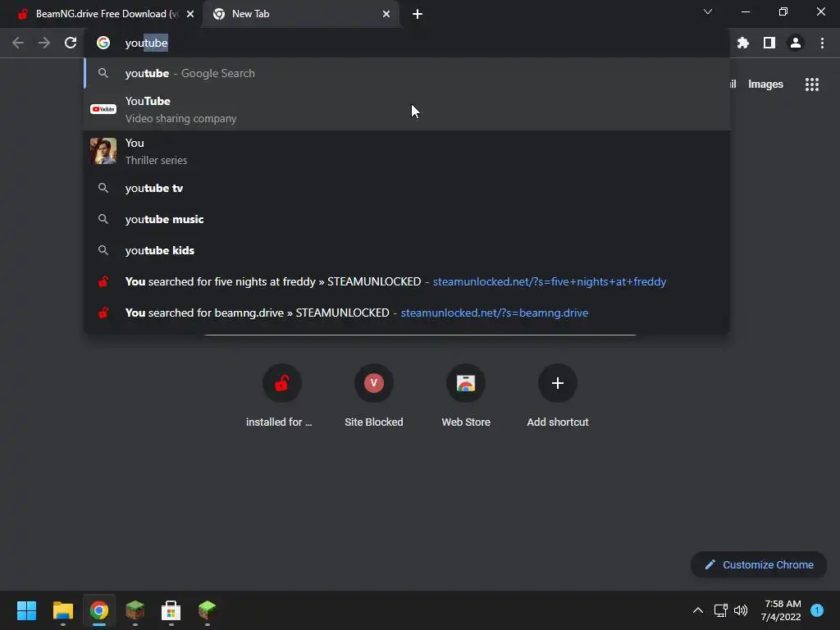Close the New Tab tab

tap(386, 14)
